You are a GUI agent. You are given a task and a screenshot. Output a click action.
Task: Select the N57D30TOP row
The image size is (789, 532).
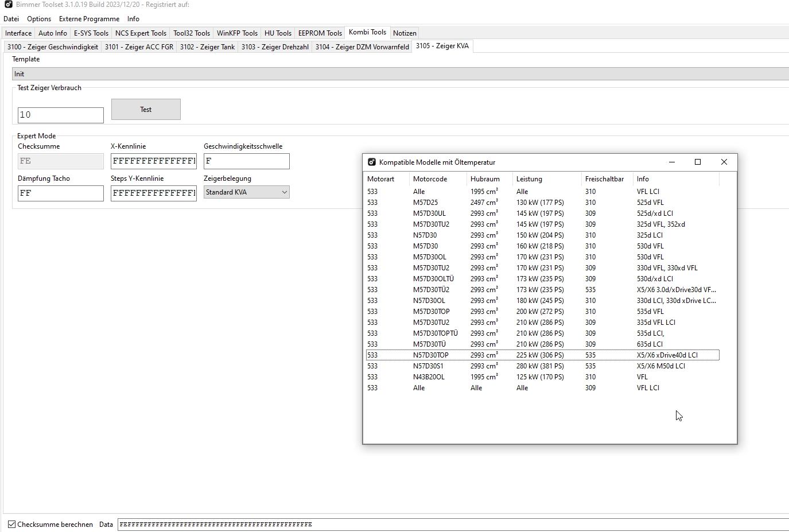point(542,355)
